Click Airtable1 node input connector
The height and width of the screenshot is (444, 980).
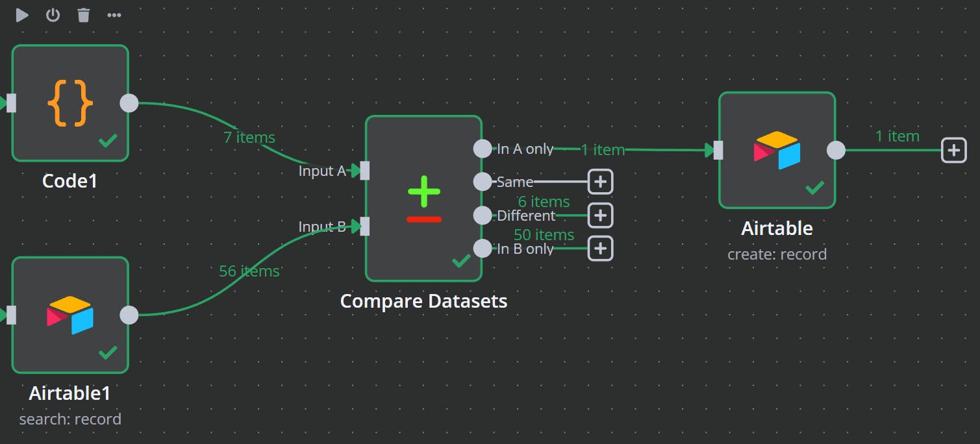click(x=12, y=315)
